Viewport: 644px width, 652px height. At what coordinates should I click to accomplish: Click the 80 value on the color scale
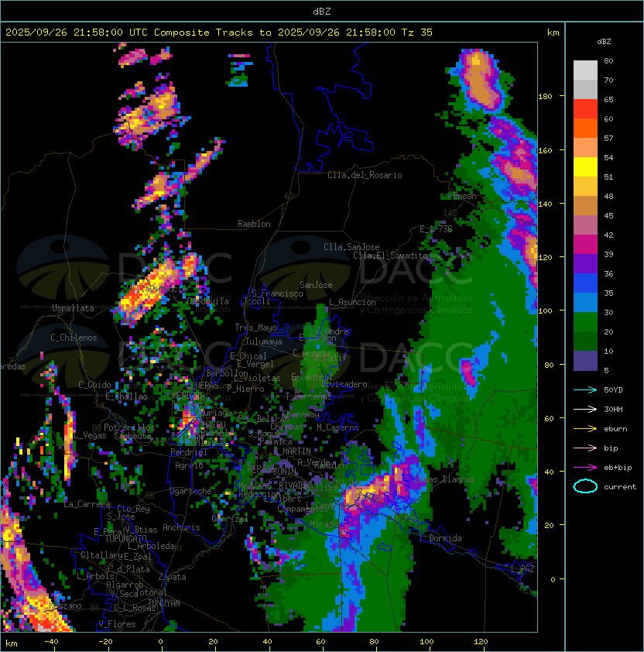point(608,60)
